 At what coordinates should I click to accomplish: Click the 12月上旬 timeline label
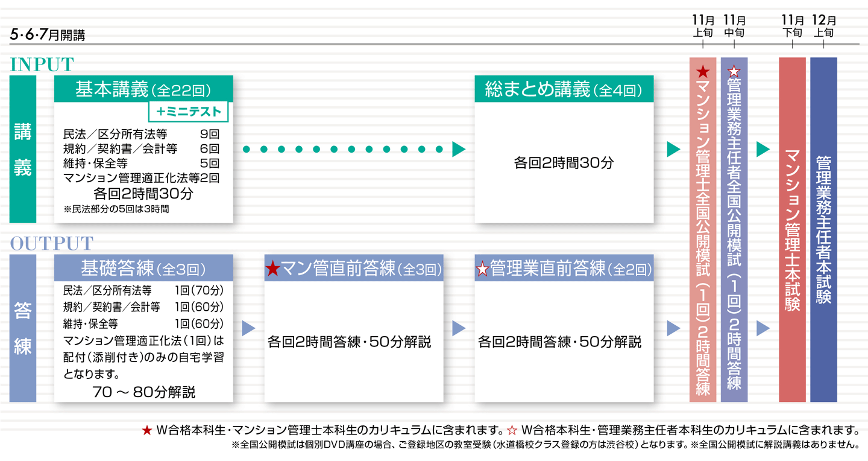point(823,28)
